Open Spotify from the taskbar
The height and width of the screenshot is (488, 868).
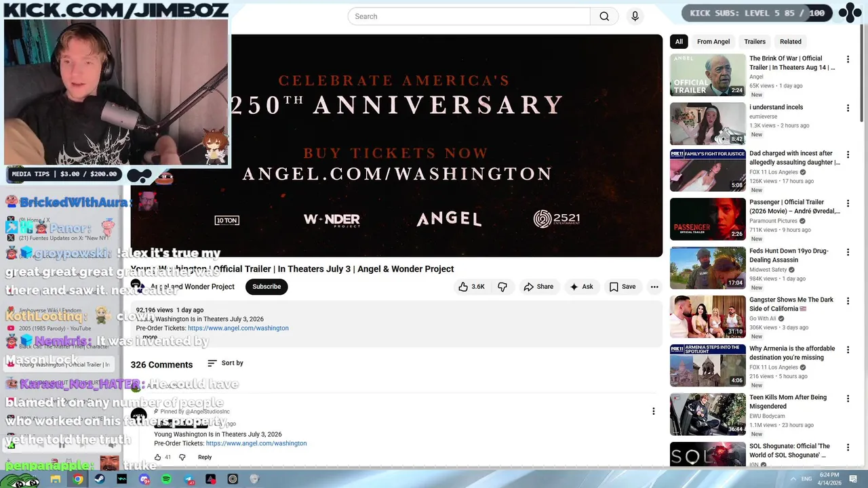167,479
